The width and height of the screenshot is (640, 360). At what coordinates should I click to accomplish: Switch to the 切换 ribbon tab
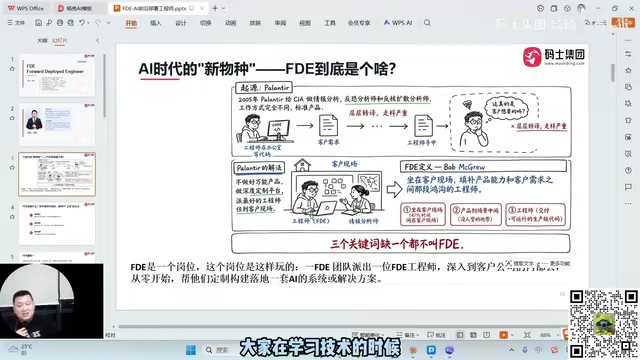[x=205, y=23]
